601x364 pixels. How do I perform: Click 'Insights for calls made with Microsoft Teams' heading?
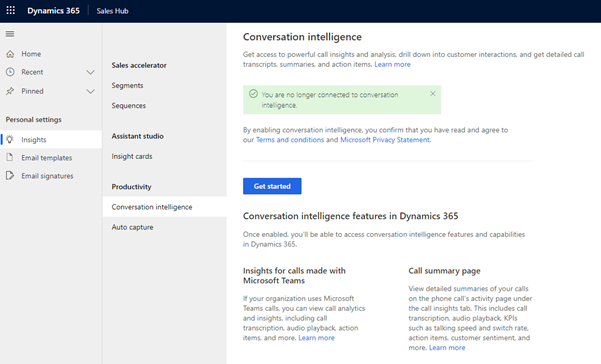294,275
